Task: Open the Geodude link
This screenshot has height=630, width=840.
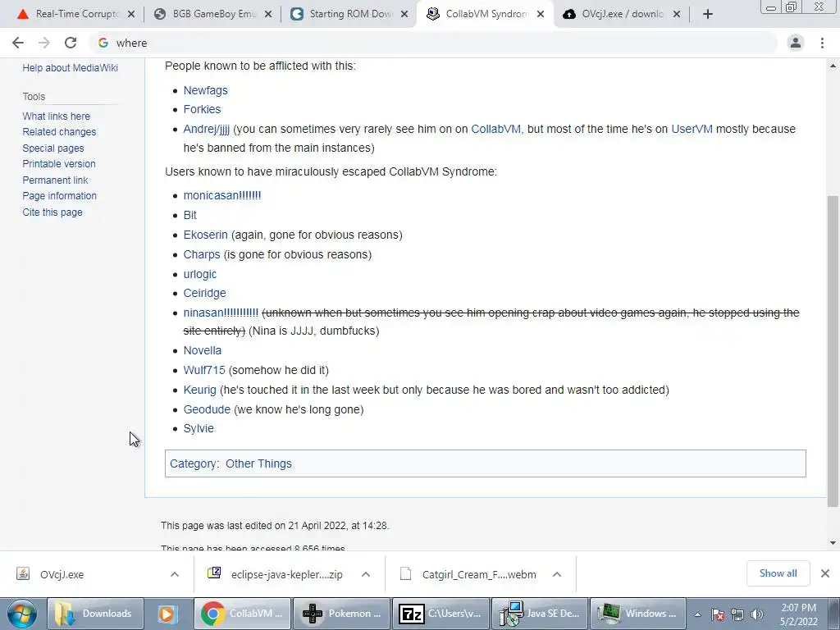Action: pyautogui.click(x=207, y=410)
